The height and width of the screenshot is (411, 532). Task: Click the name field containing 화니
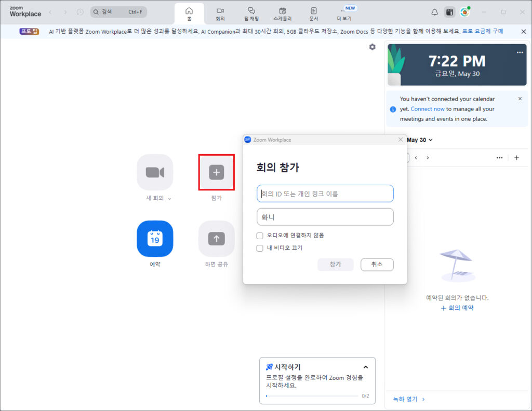(325, 217)
